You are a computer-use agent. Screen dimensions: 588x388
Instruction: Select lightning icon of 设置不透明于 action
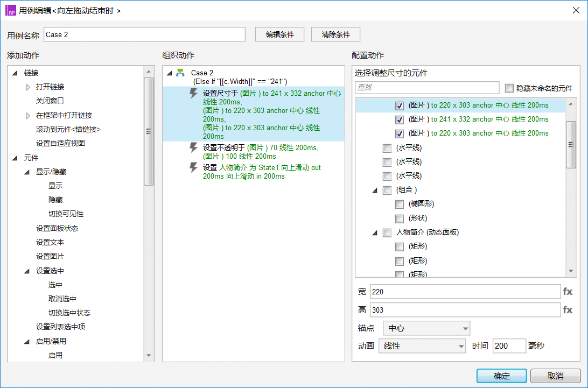193,147
